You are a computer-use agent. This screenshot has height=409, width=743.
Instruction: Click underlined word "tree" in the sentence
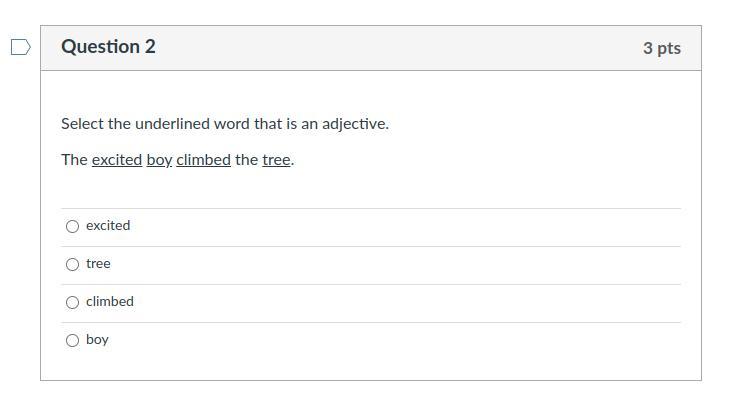(276, 160)
